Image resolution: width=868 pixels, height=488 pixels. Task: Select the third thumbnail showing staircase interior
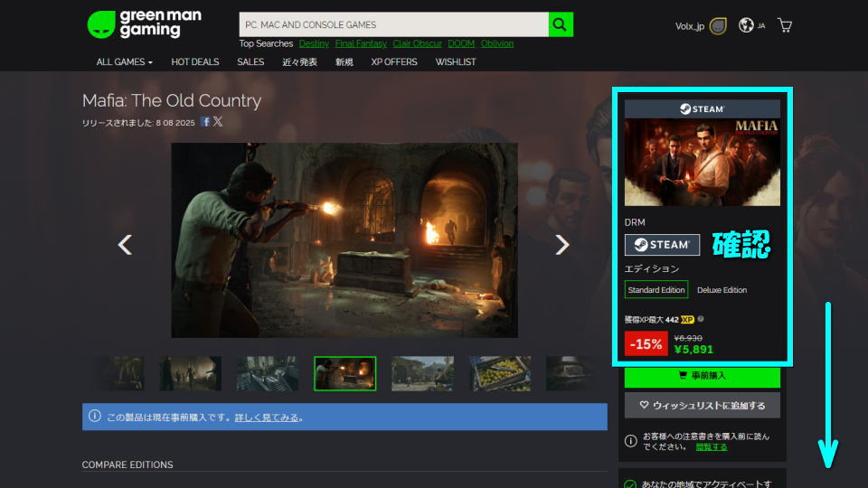pos(268,373)
